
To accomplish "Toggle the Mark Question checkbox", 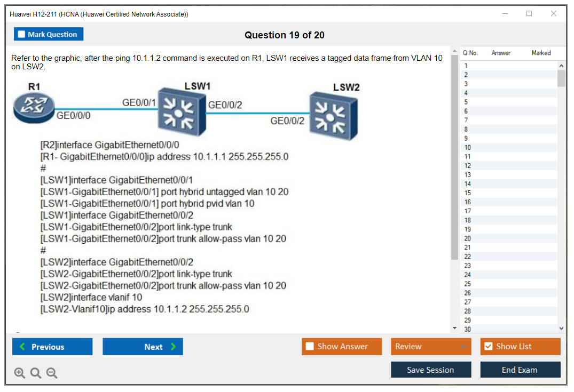I will point(22,34).
